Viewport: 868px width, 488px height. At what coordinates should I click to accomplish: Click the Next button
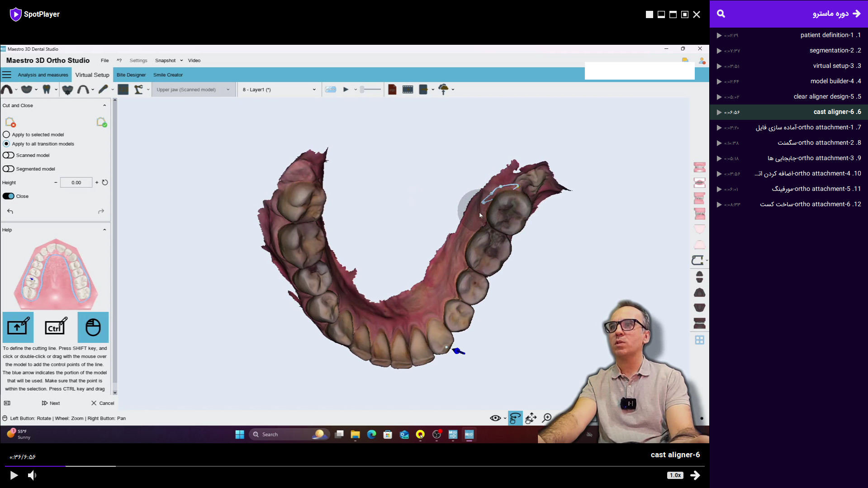[x=51, y=403]
